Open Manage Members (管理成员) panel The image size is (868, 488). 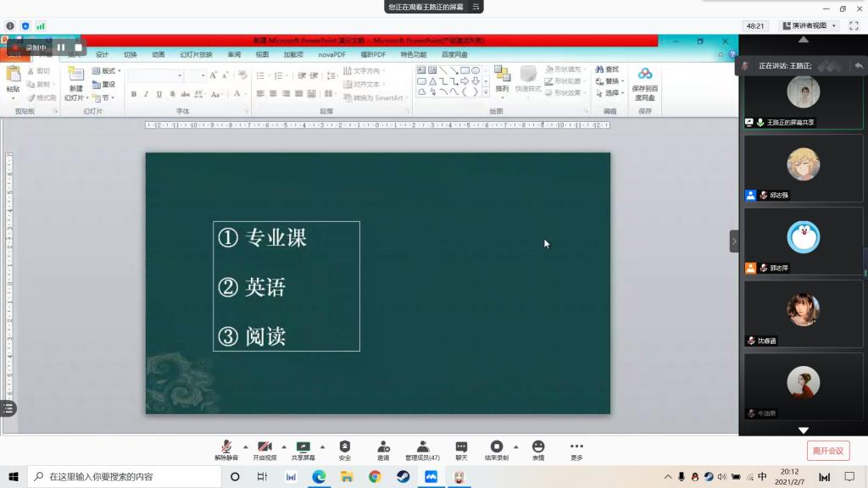tap(422, 447)
